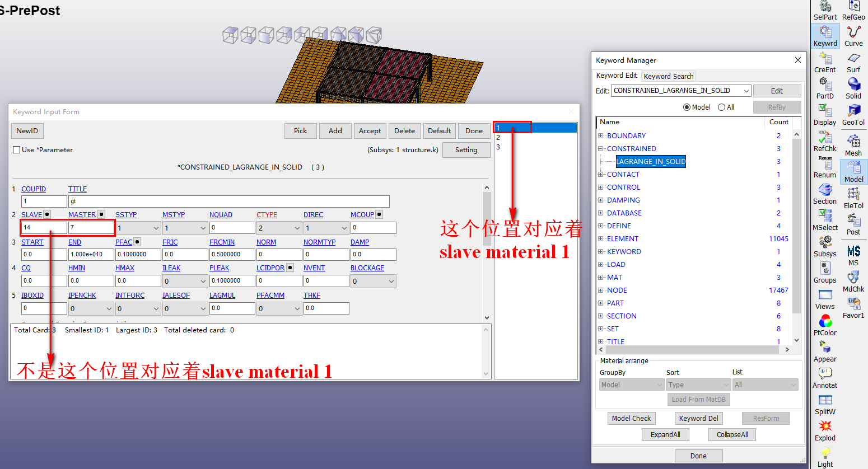Image resolution: width=868 pixels, height=469 pixels.
Task: Enable the Use *Parameter checkbox
Action: pyautogui.click(x=15, y=149)
